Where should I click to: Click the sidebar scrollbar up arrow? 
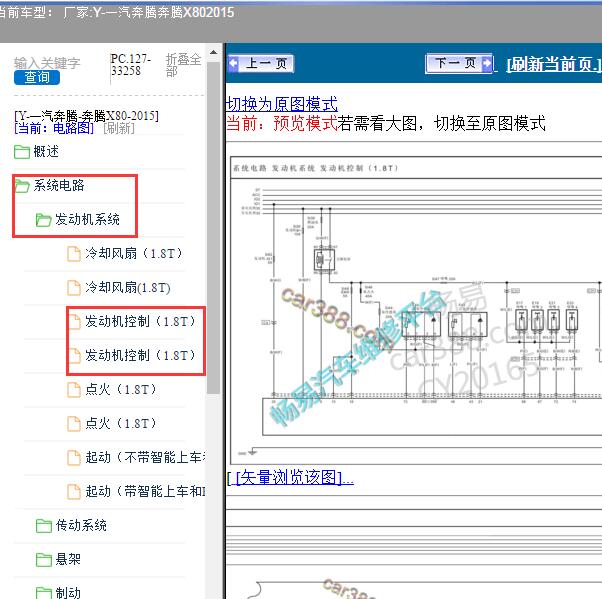pyautogui.click(x=213, y=53)
